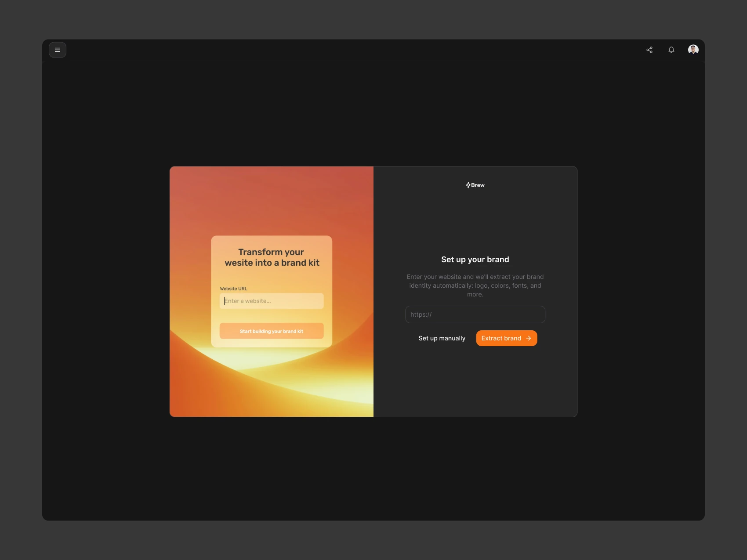The height and width of the screenshot is (560, 747).
Task: Choose Set up manually
Action: pos(442,338)
